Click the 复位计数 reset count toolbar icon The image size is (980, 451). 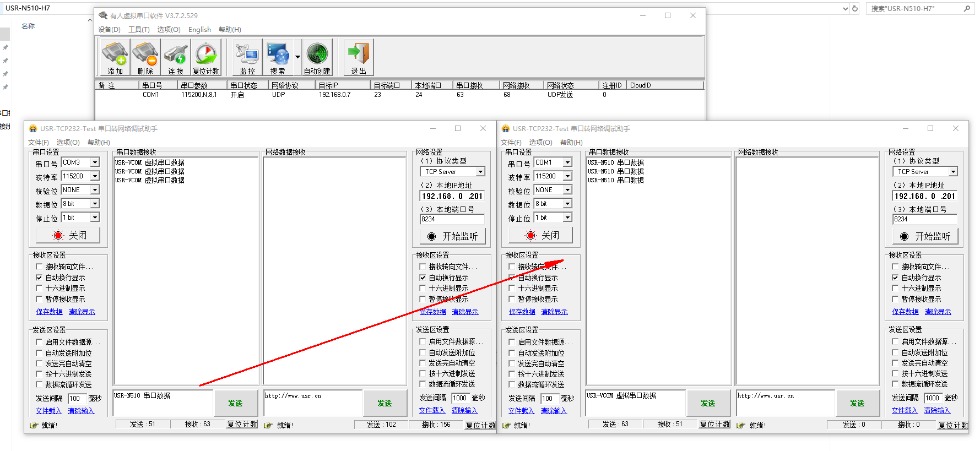pyautogui.click(x=206, y=57)
